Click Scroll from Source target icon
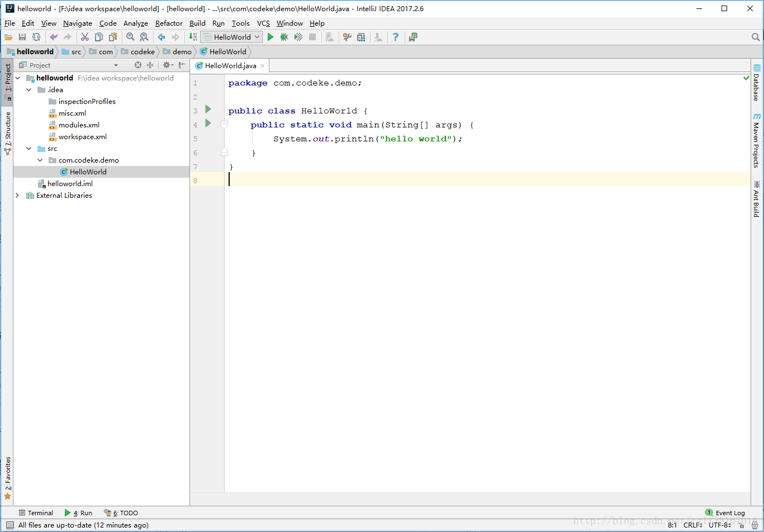 click(138, 65)
